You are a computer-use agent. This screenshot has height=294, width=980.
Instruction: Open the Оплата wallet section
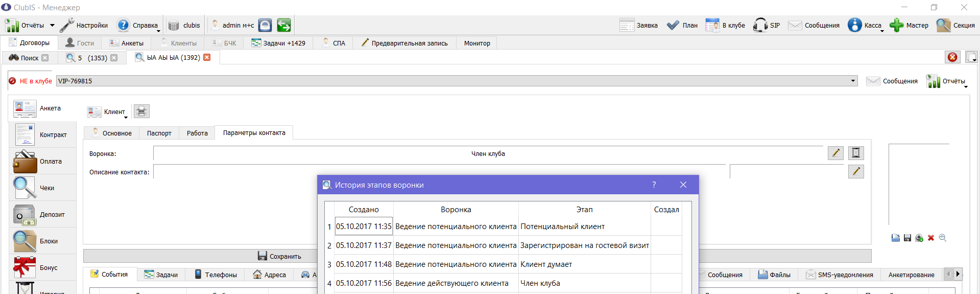click(x=43, y=162)
